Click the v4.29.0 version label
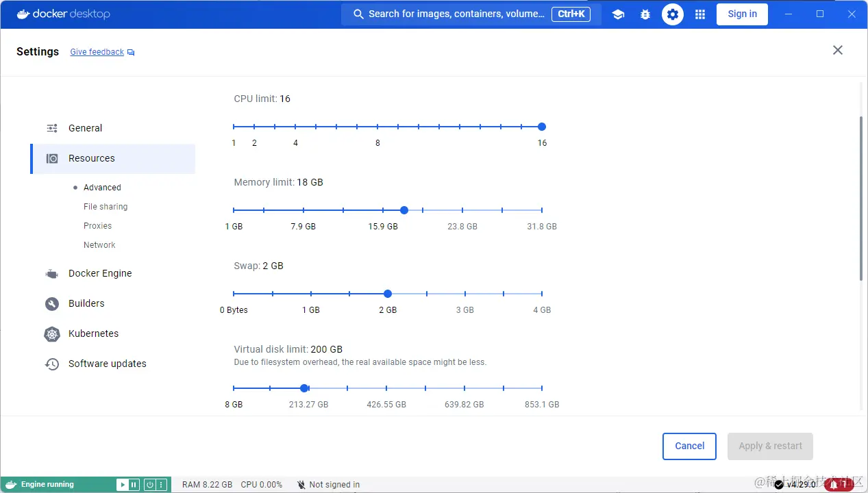This screenshot has width=868, height=493. pos(802,485)
